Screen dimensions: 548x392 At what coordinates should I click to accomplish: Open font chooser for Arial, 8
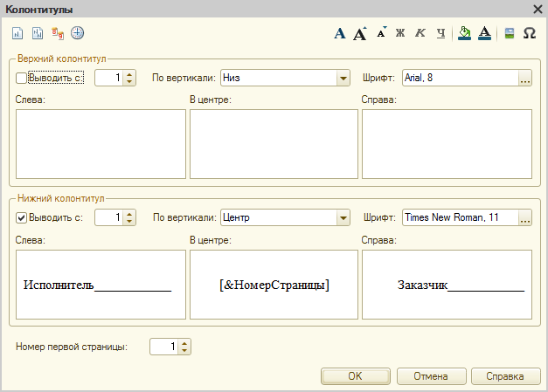pyautogui.click(x=525, y=79)
